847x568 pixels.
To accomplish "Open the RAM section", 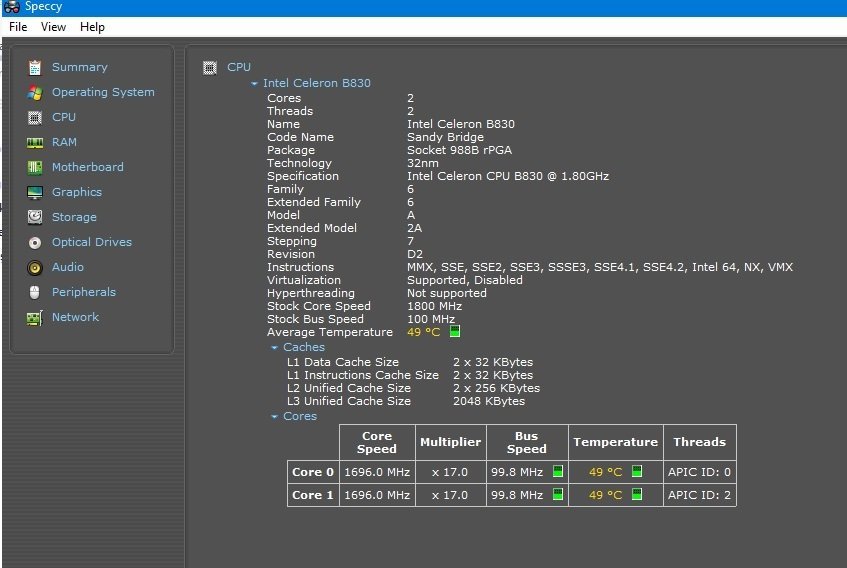I will pyautogui.click(x=64, y=142).
